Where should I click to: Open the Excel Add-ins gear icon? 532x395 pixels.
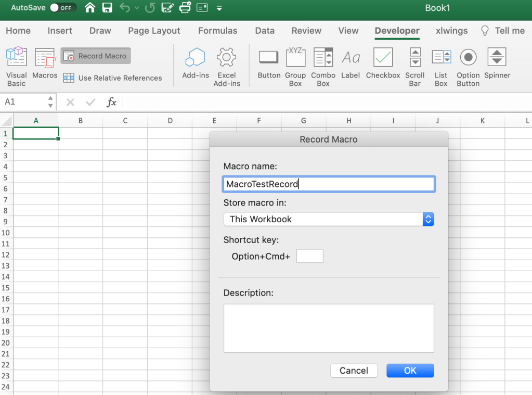click(x=227, y=65)
